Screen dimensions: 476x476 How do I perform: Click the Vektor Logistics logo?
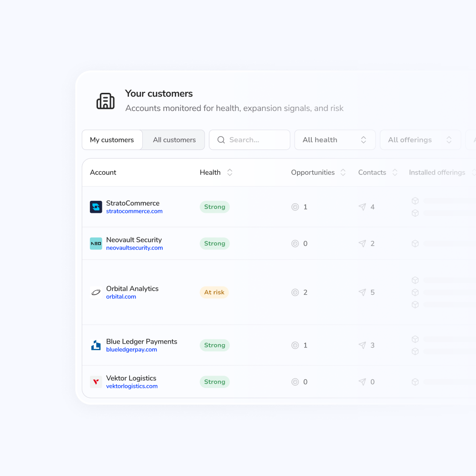(x=96, y=382)
